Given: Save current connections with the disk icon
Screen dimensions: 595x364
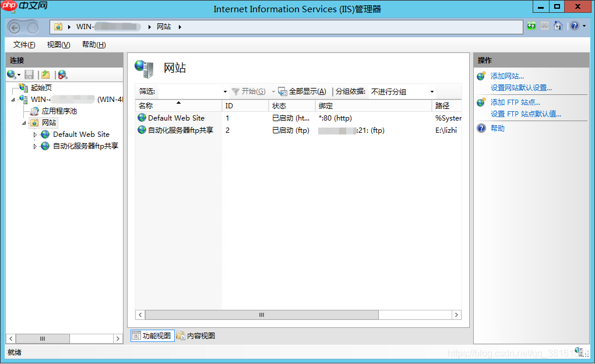Looking at the screenshot, I should 29,75.
